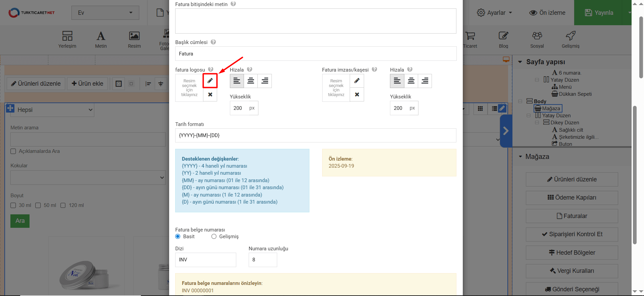Click the Tarih formatı input field

coord(315,135)
